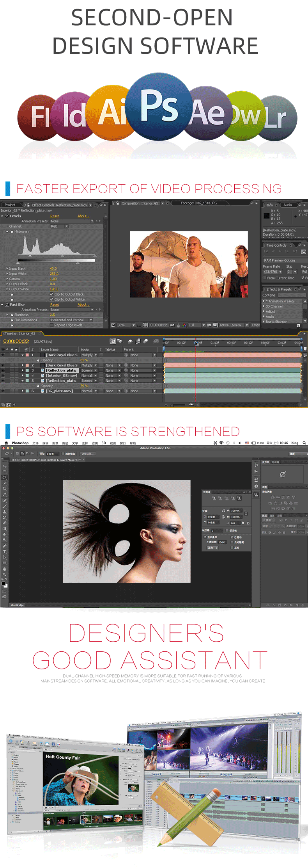Viewport: 308px width, 868px height.
Task: Click the Levels effect enable icon
Action: coord(7,216)
